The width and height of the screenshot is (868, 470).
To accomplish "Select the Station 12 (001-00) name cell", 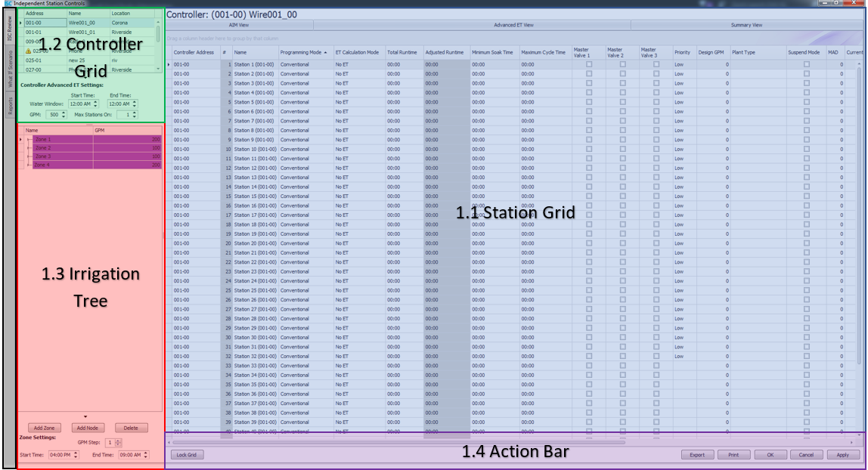I will 254,168.
